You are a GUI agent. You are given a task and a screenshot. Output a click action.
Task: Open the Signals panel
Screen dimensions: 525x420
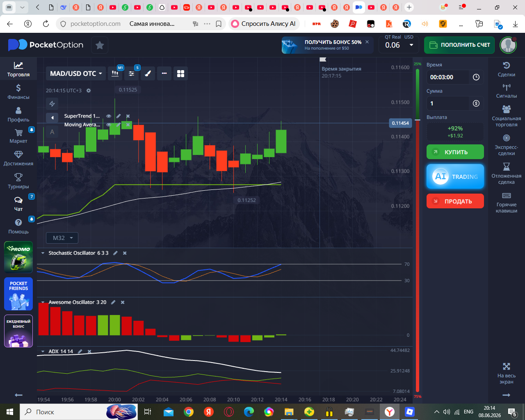507,91
